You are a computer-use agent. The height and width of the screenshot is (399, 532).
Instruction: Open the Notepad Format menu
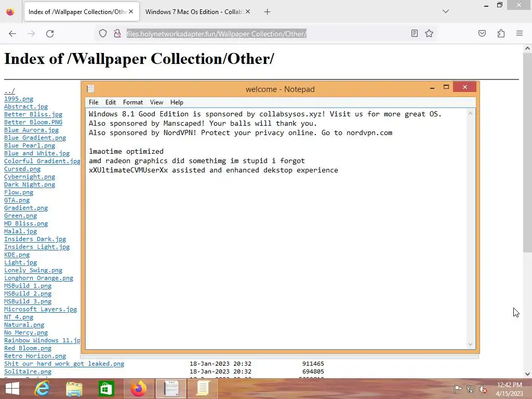(132, 102)
